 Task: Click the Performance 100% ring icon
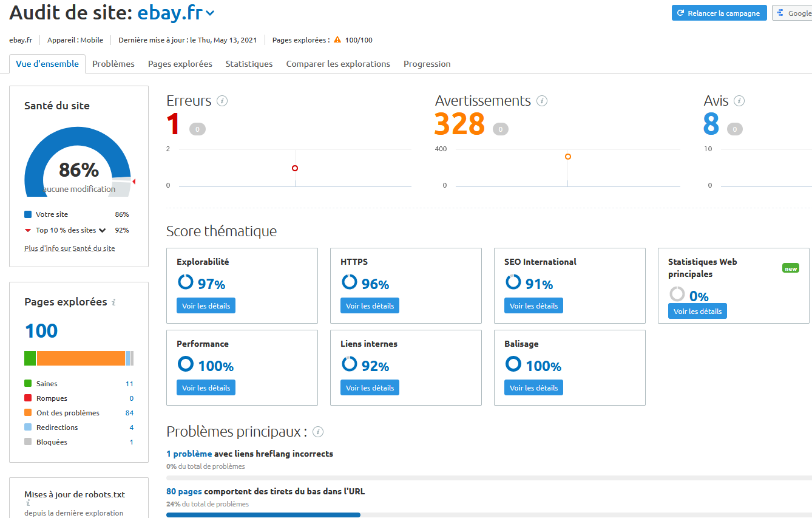pyautogui.click(x=185, y=364)
